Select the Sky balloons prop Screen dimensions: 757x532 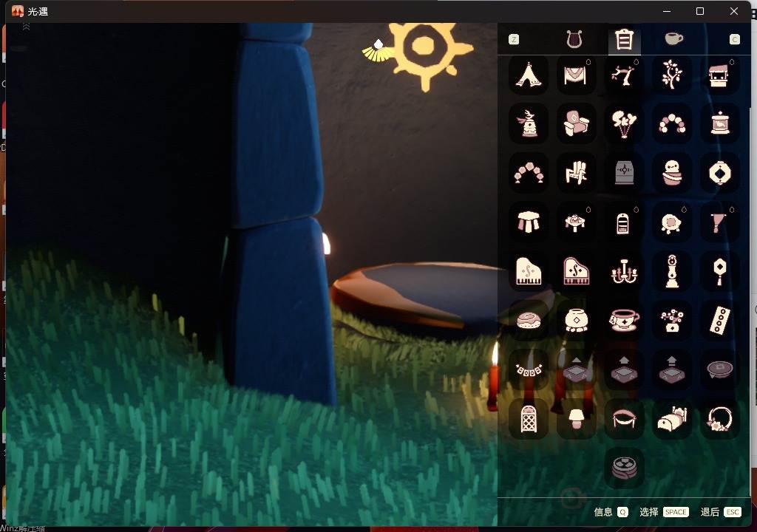623,123
